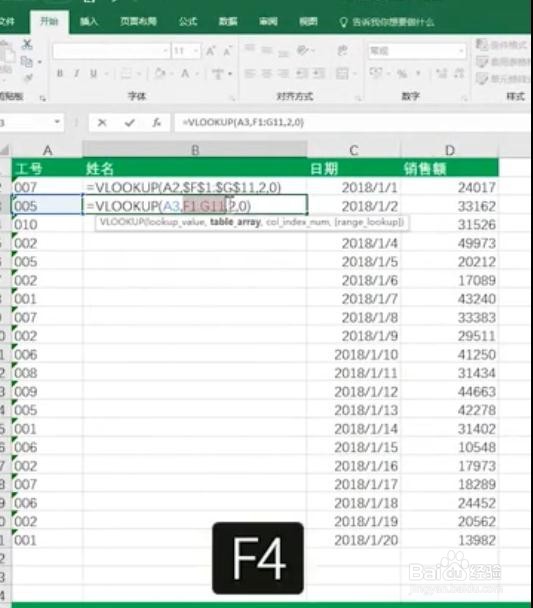Apply the font color A icon
This screenshot has height=608, width=533.
click(185, 73)
